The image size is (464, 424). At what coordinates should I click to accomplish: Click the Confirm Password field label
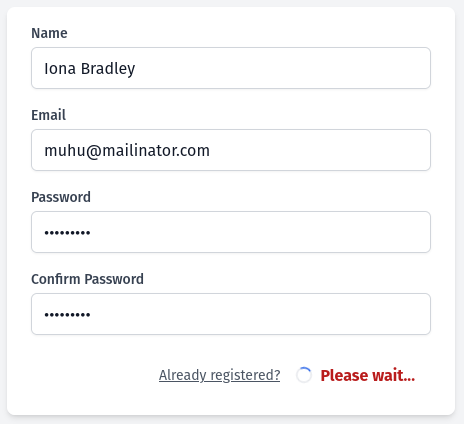pyautogui.click(x=87, y=279)
